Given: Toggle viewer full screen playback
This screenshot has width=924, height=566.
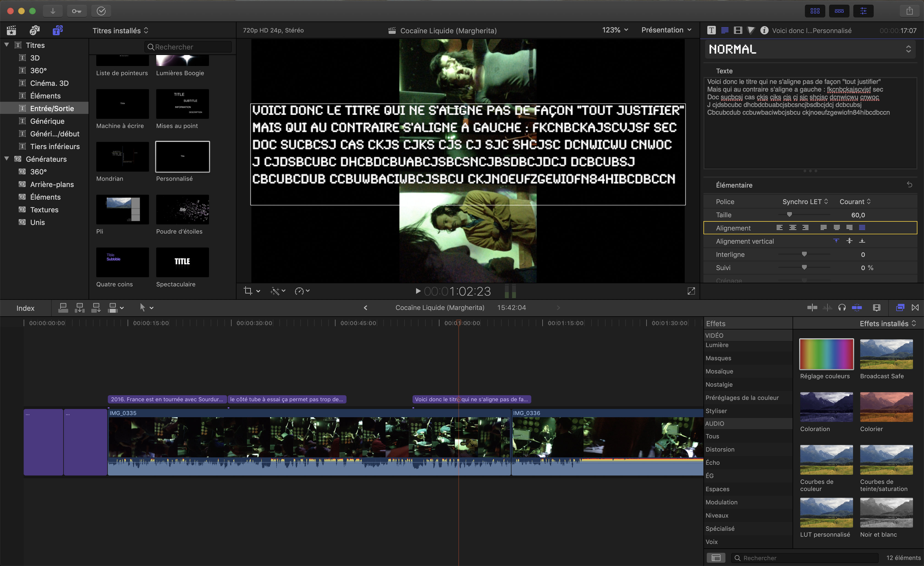Looking at the screenshot, I should click(691, 291).
